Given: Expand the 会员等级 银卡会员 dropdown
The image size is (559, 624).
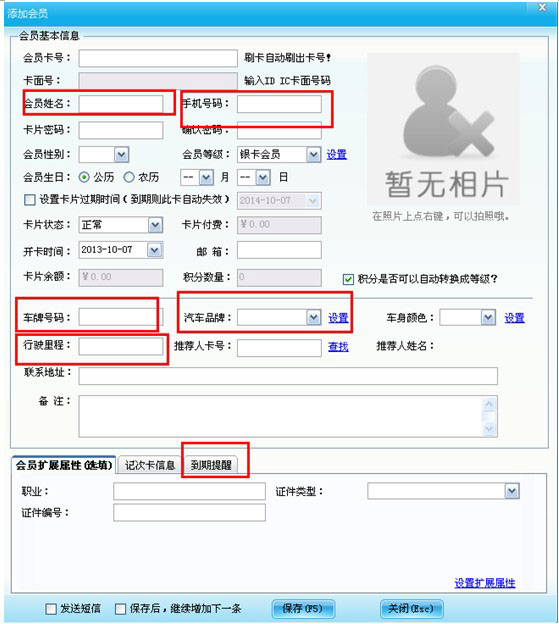Looking at the screenshot, I should pos(314,154).
